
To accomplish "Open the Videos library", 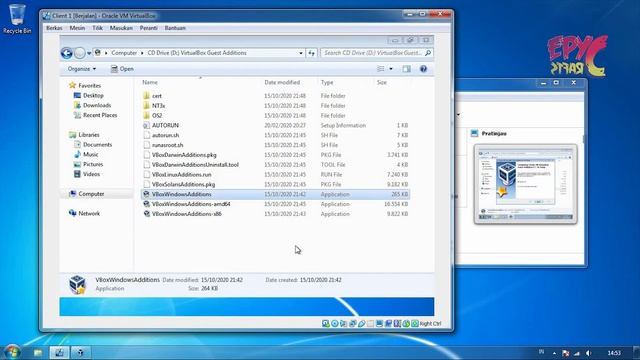I will [87, 174].
